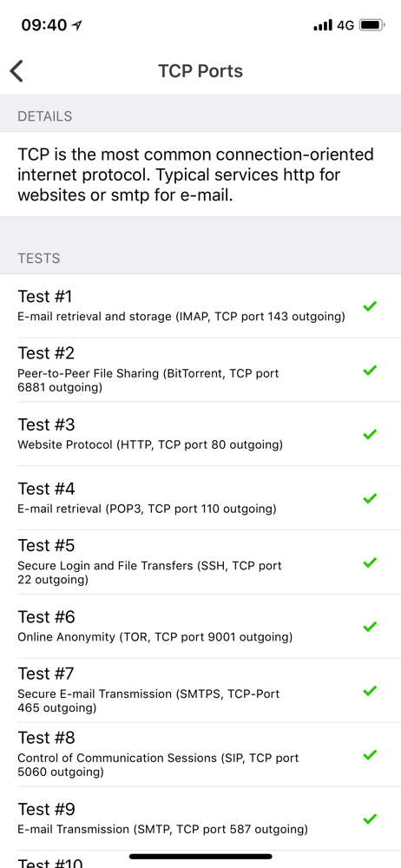Tap the battery icon in status bar
Screen dimensions: 401x868
[x=371, y=25]
